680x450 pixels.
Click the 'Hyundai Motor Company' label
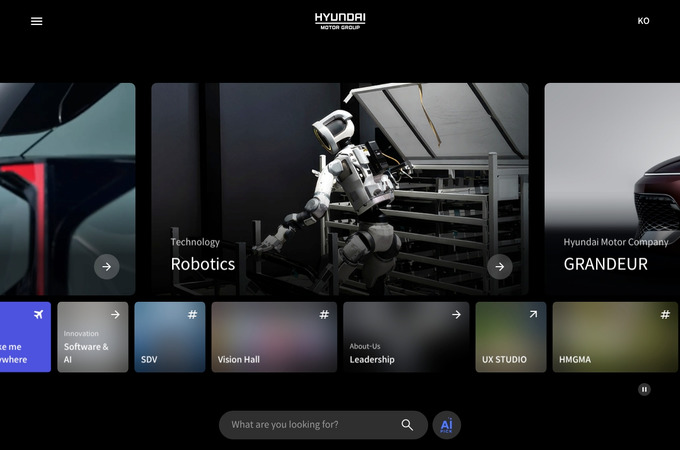tap(616, 242)
